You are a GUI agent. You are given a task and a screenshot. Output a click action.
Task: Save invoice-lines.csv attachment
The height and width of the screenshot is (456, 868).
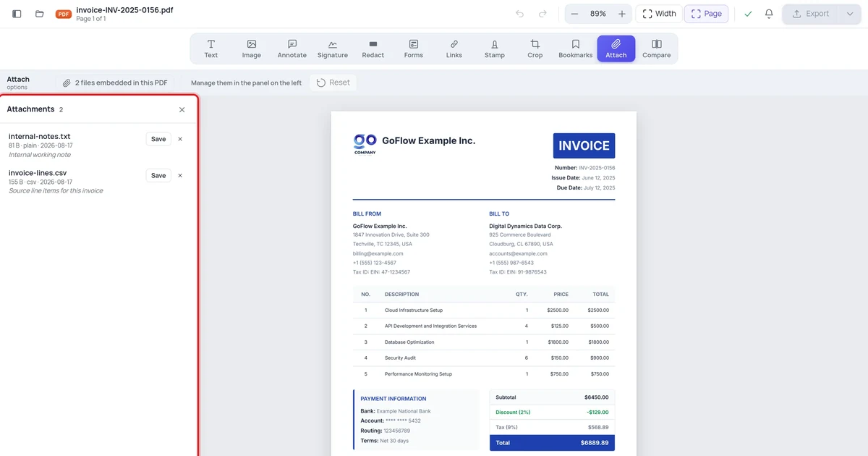[158, 175]
